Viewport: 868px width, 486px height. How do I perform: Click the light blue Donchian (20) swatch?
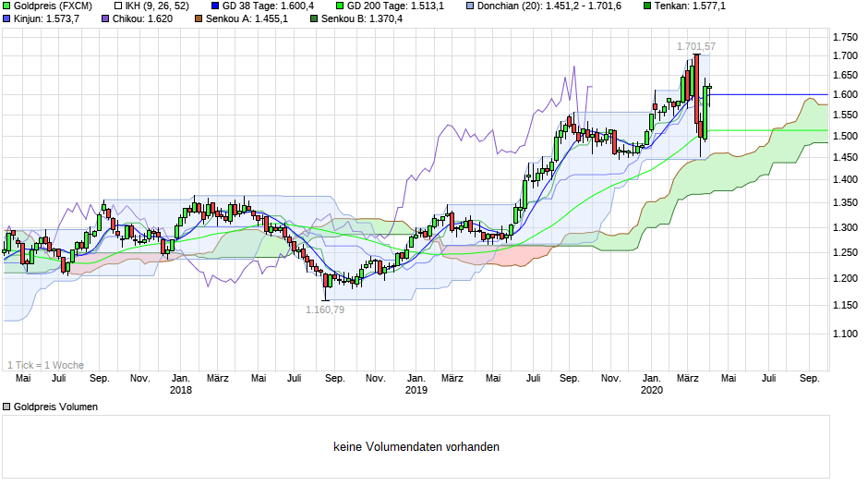pyautogui.click(x=471, y=6)
